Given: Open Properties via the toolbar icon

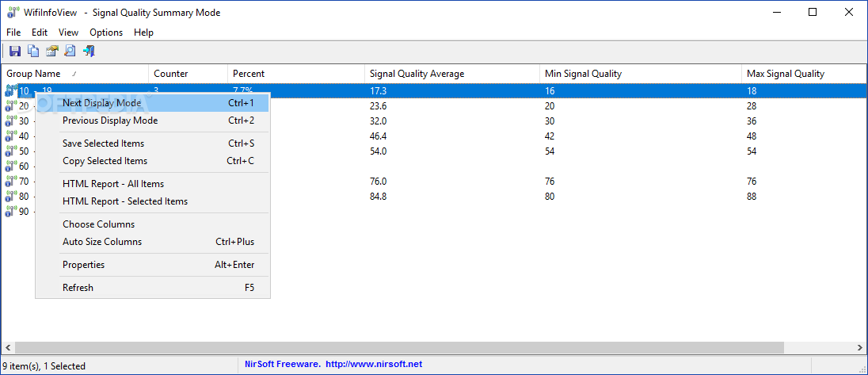Looking at the screenshot, I should (52, 52).
